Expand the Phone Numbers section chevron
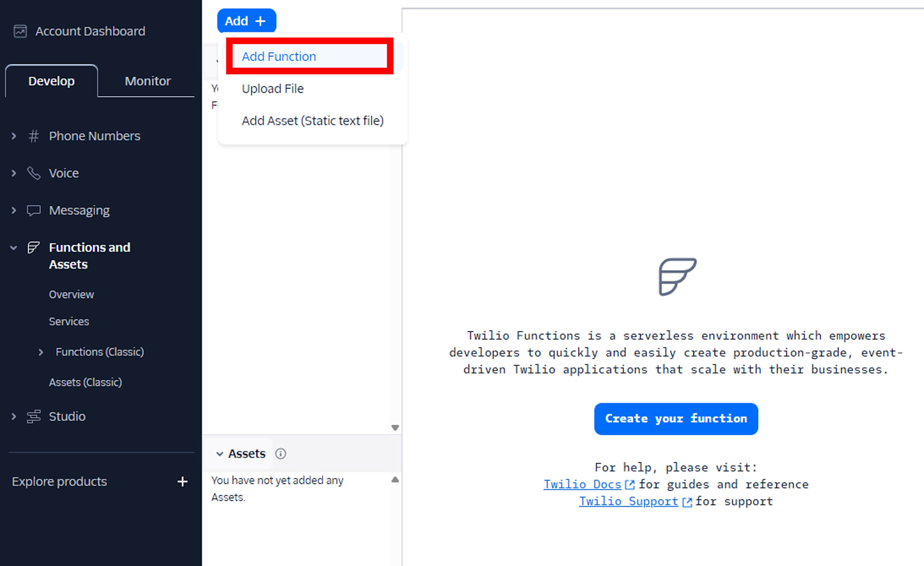This screenshot has width=924, height=566. [14, 136]
